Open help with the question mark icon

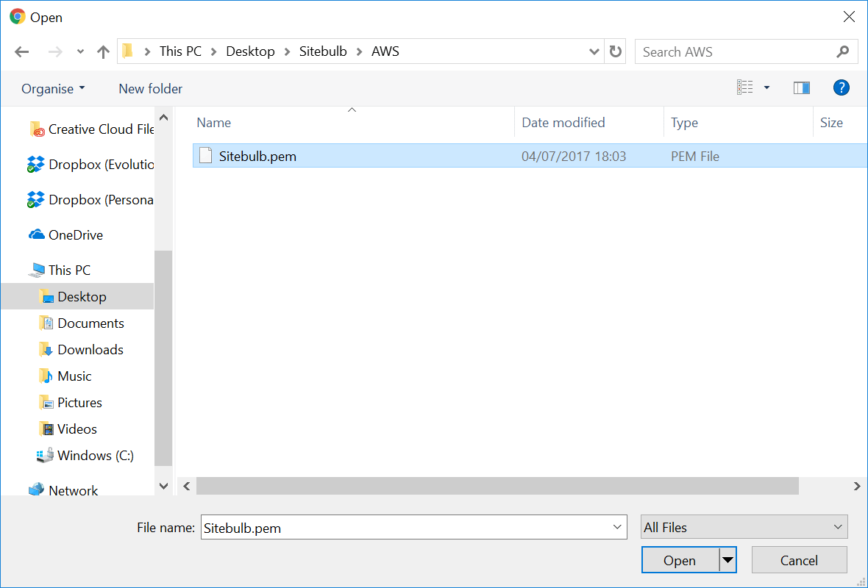click(x=841, y=87)
